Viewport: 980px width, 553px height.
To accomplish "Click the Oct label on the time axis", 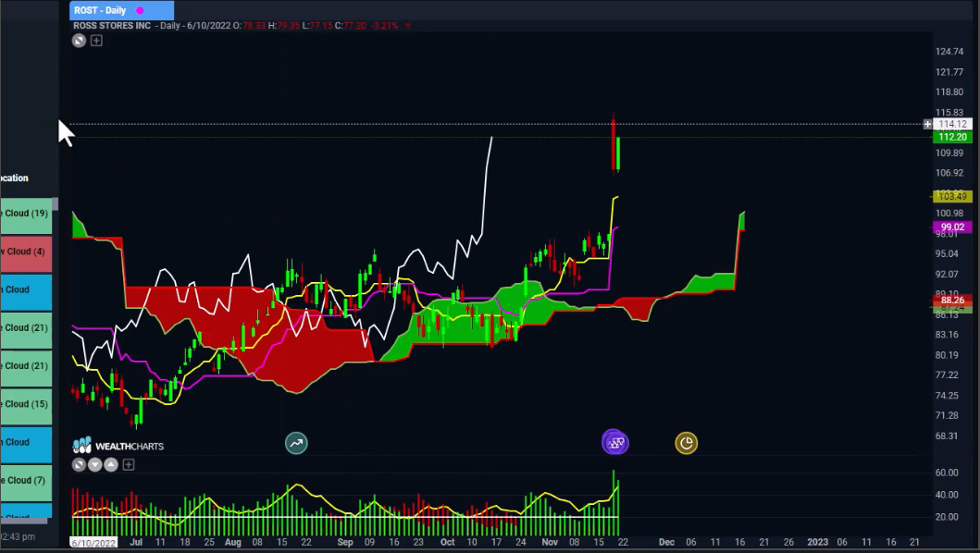I will pyautogui.click(x=448, y=542).
